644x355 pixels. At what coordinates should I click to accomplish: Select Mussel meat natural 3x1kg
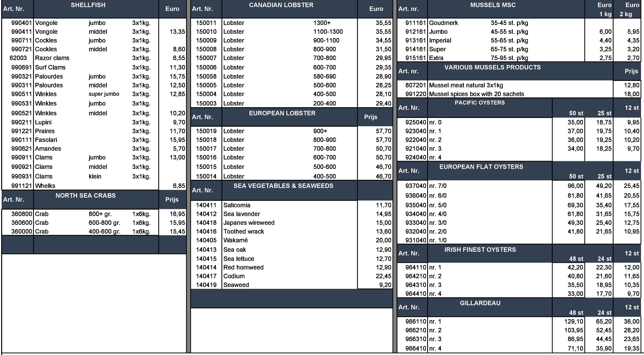pyautogui.click(x=466, y=85)
